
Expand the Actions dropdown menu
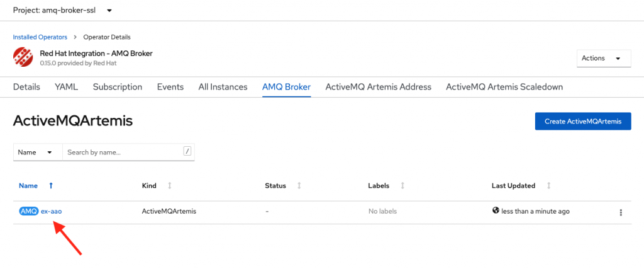(603, 59)
